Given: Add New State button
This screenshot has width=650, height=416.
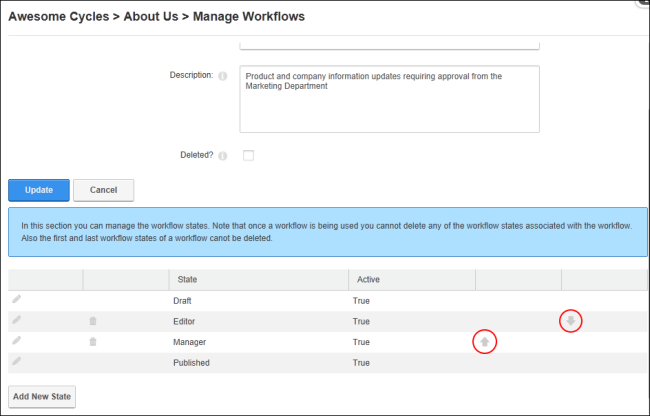Looking at the screenshot, I should coord(42,397).
